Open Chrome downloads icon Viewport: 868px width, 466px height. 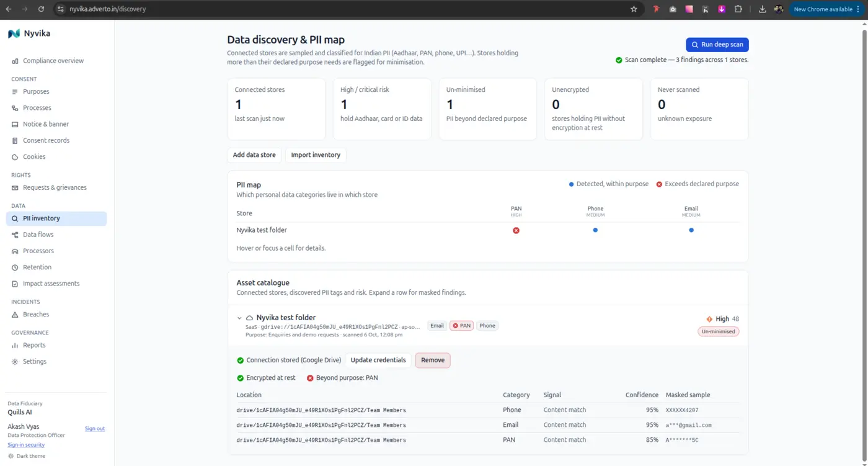tap(762, 9)
